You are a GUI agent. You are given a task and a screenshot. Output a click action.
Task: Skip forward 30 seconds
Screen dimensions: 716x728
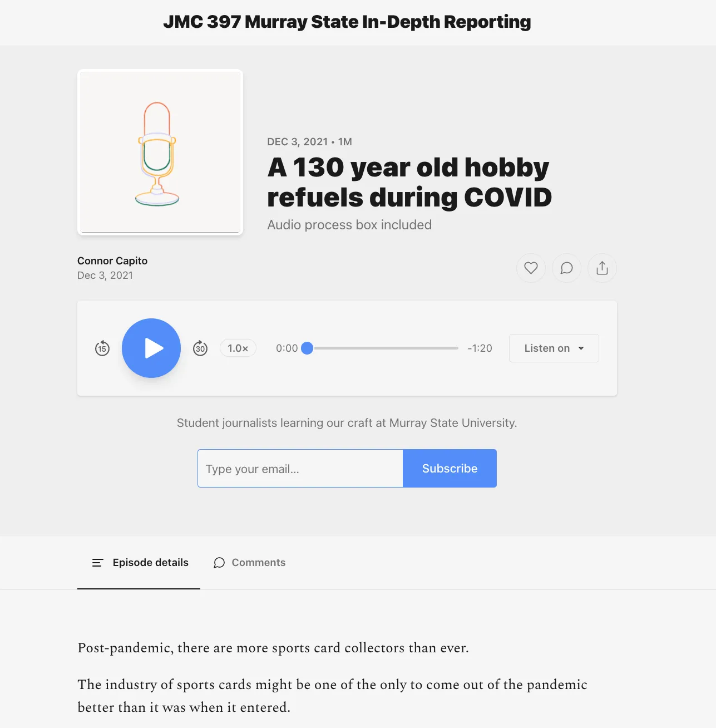point(200,348)
